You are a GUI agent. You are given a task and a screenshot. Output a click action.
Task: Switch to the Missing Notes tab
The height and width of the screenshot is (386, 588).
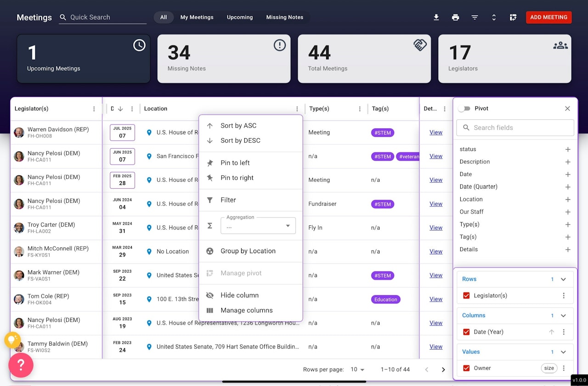[285, 17]
